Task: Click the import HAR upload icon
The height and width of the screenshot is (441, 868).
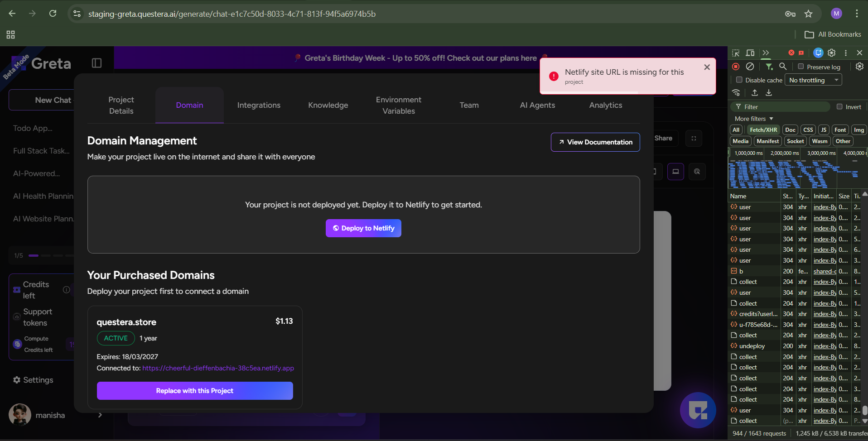Action: click(755, 93)
